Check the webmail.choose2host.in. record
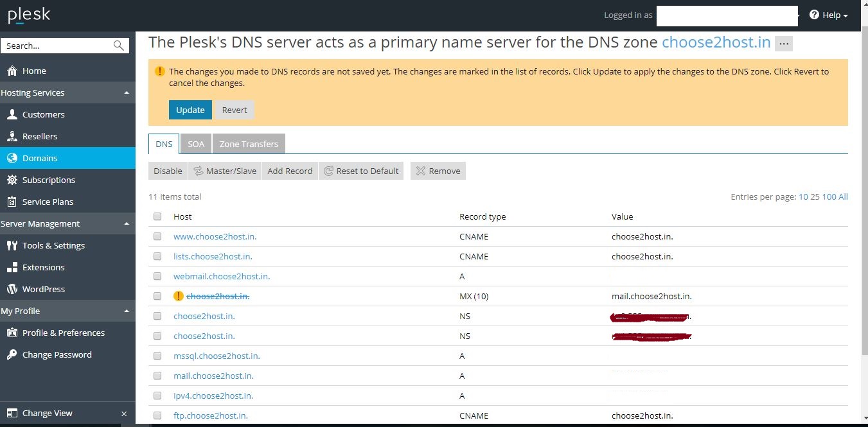This screenshot has width=868, height=427. [x=157, y=276]
